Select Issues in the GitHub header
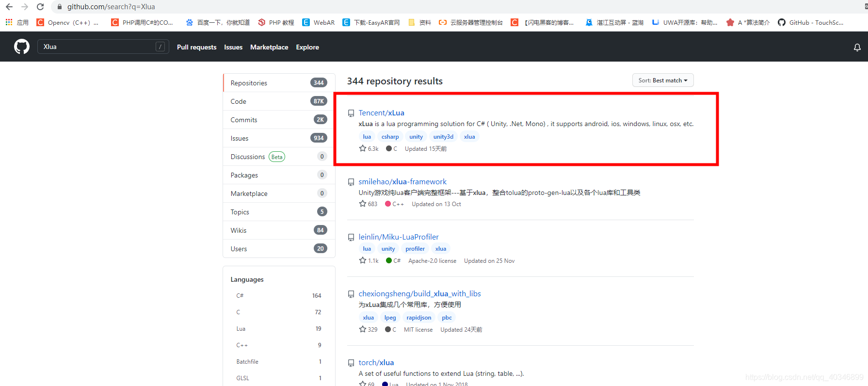868x386 pixels. coord(233,47)
